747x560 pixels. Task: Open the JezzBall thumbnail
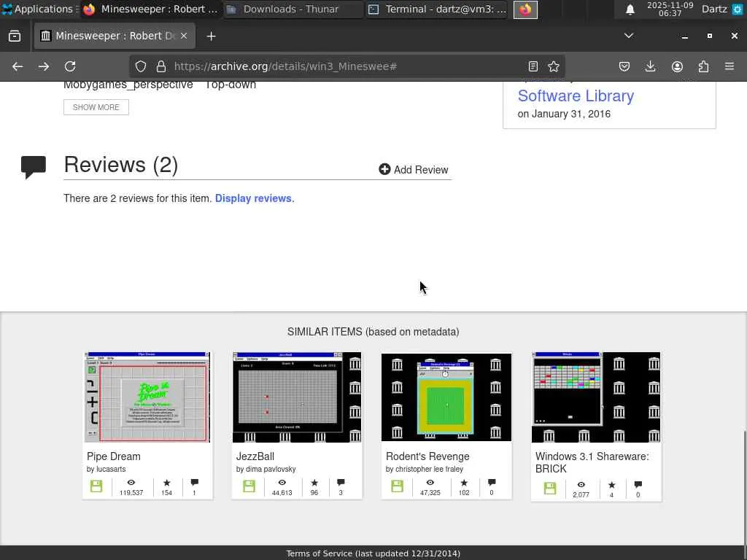(297, 397)
